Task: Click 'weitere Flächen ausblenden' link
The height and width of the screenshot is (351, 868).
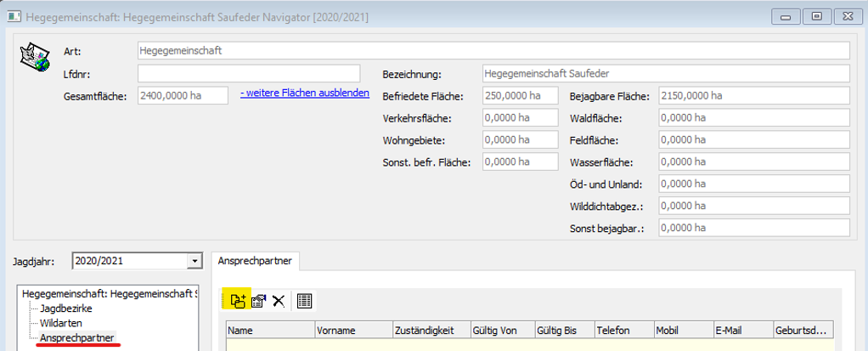Action: (305, 93)
